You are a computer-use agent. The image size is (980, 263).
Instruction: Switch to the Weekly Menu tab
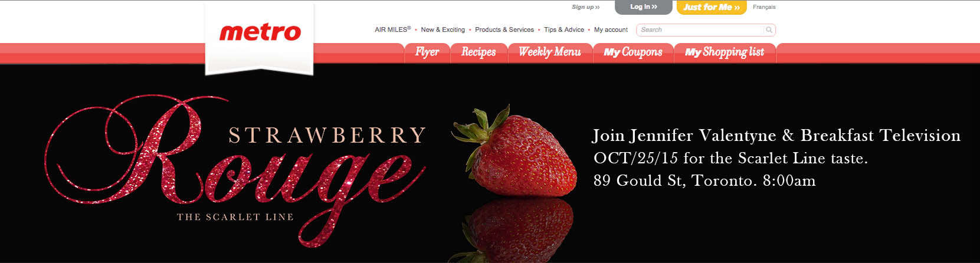tap(550, 52)
